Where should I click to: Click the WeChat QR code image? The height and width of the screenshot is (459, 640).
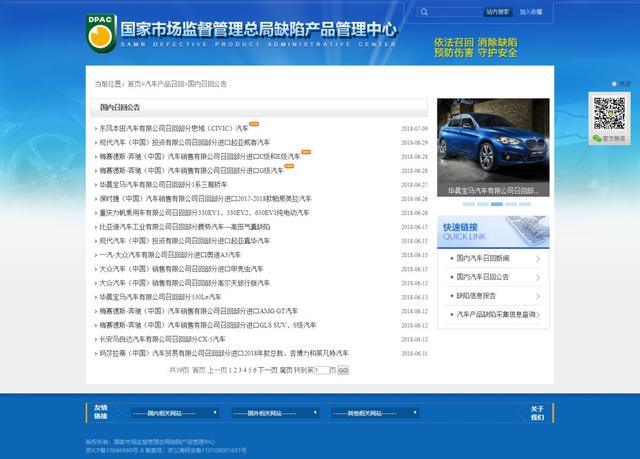pyautogui.click(x=609, y=113)
